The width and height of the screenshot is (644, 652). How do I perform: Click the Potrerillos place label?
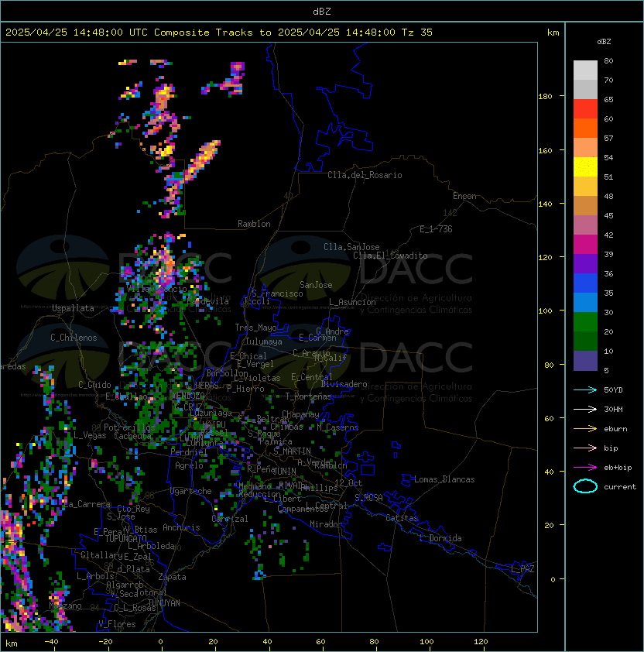click(x=129, y=427)
